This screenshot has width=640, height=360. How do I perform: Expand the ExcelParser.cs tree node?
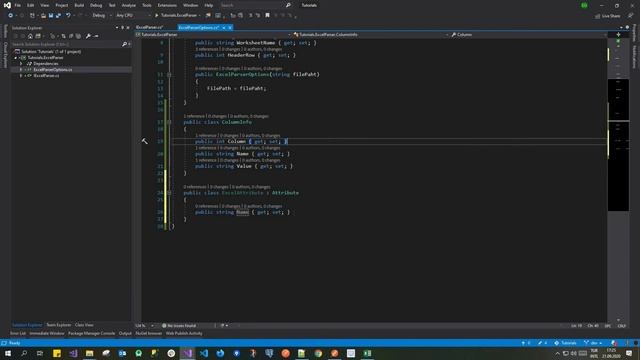coord(21,76)
